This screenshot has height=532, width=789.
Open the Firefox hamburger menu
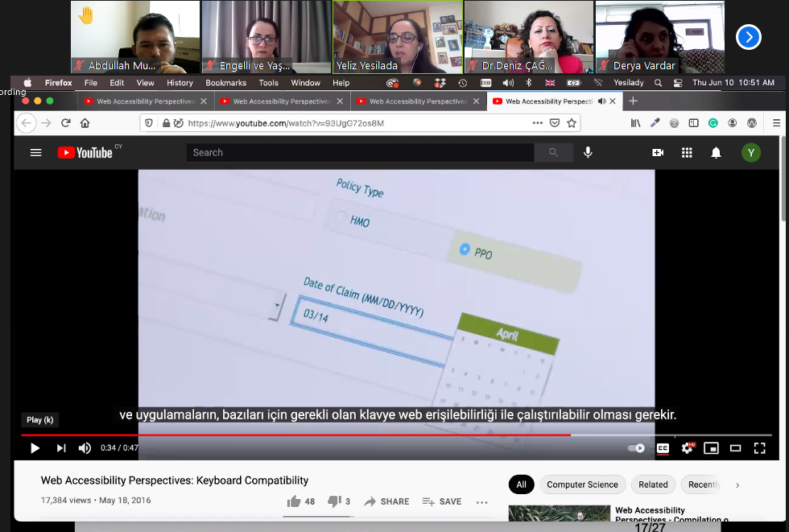tap(776, 122)
